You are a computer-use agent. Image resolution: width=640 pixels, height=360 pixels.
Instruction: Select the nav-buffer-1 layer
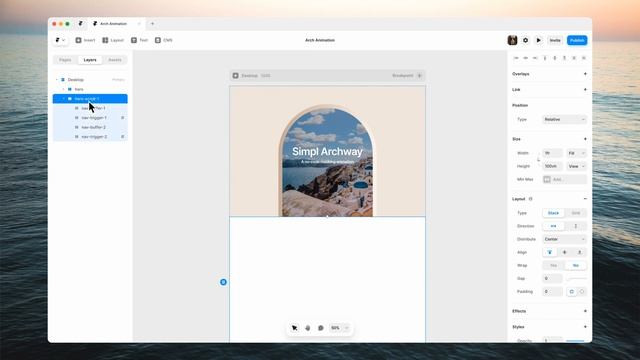[x=90, y=108]
